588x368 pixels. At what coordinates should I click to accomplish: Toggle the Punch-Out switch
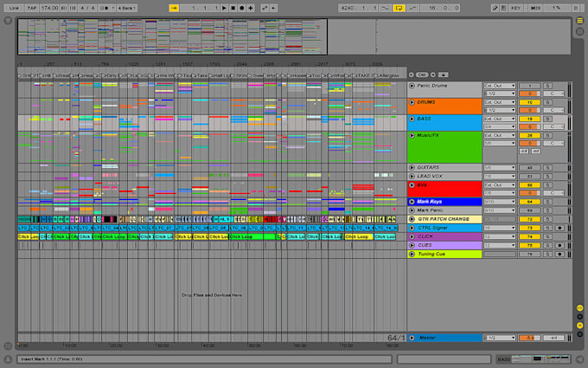point(412,8)
